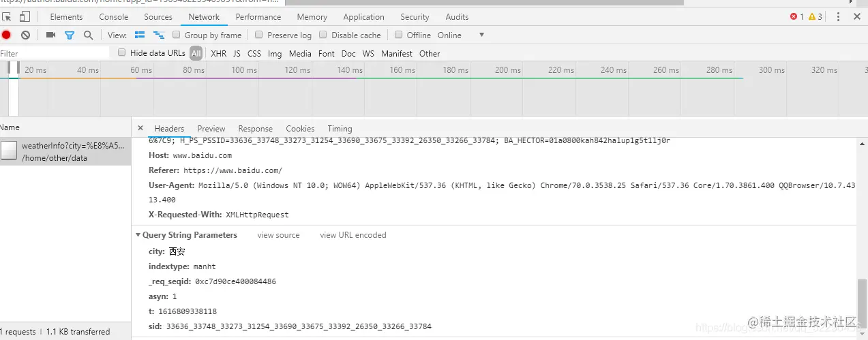Open the Audits tab
Screen dimensions: 868x340
click(x=457, y=17)
